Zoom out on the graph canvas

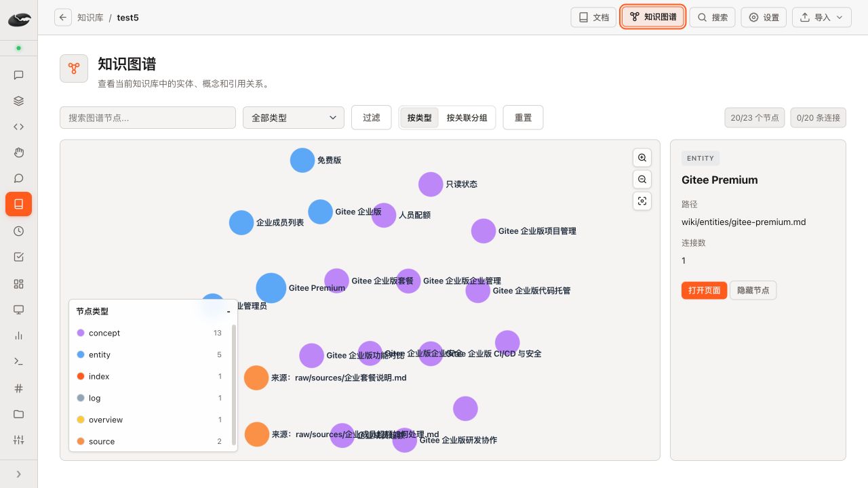click(x=642, y=180)
